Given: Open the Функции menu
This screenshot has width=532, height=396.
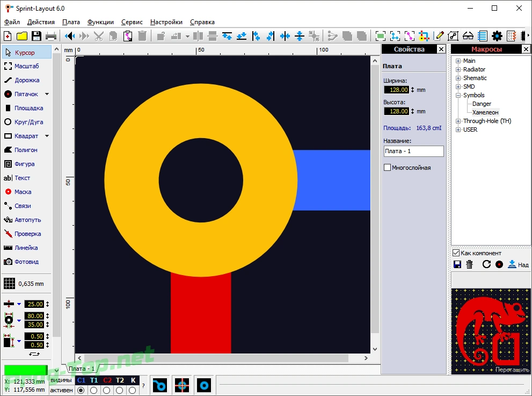Looking at the screenshot, I should click(100, 22).
